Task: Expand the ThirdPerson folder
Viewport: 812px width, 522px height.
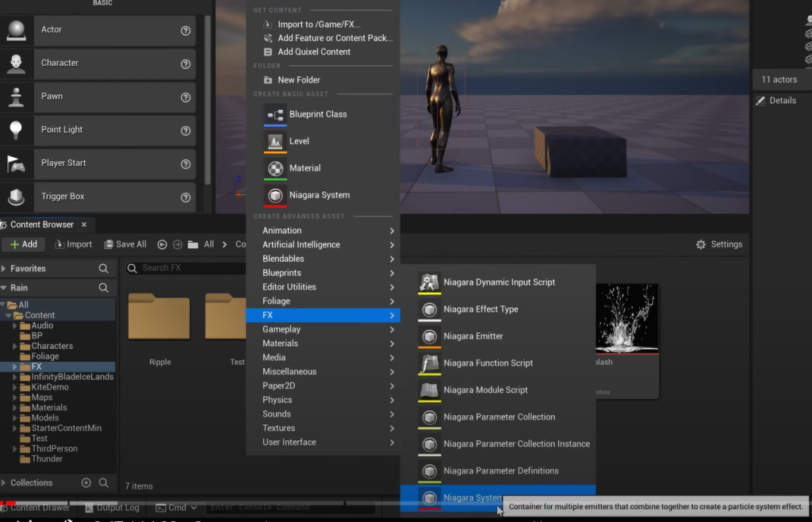Action: (15, 448)
